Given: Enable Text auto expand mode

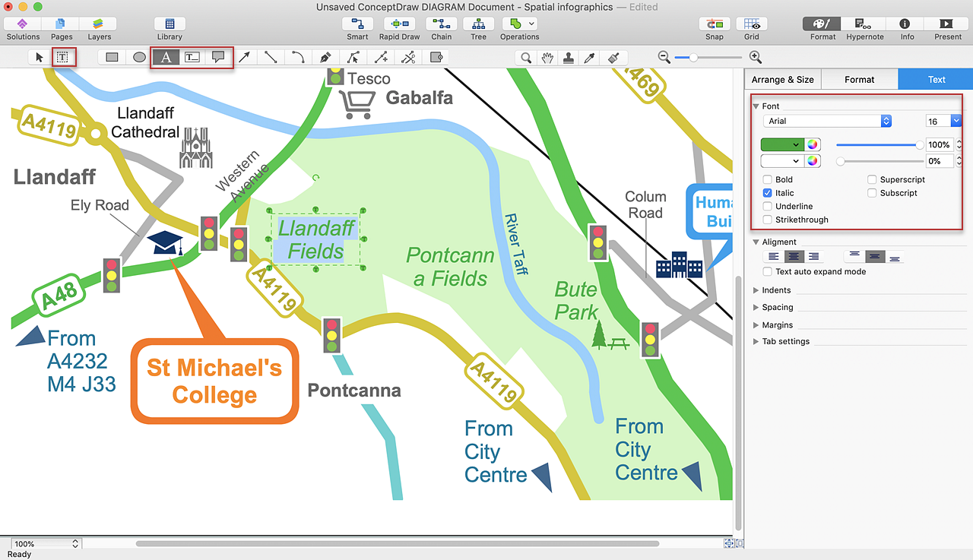Looking at the screenshot, I should [768, 271].
